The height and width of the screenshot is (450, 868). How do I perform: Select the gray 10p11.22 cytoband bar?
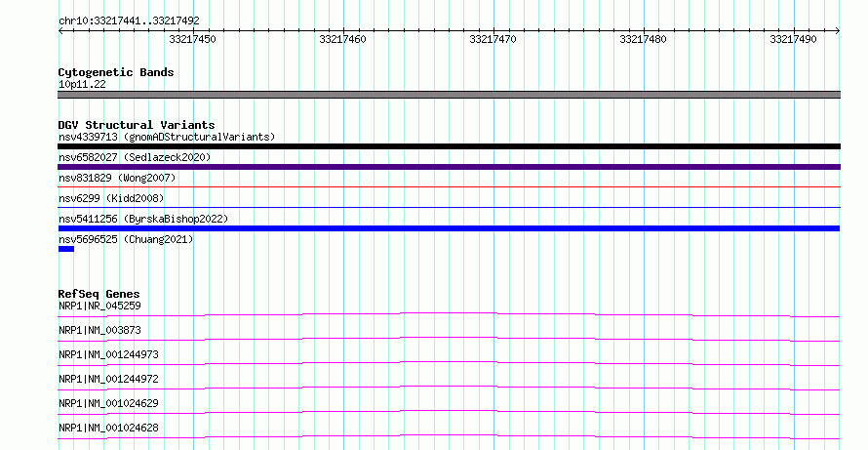click(449, 95)
